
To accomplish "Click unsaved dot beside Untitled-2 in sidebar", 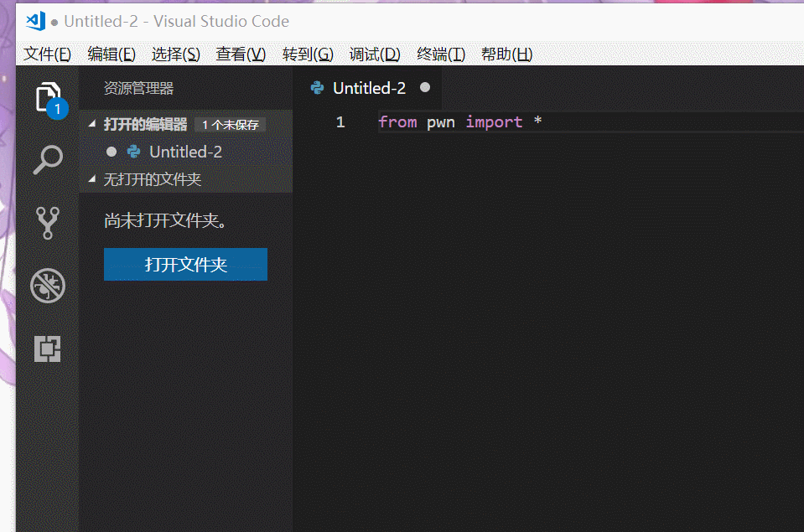I will click(x=112, y=152).
